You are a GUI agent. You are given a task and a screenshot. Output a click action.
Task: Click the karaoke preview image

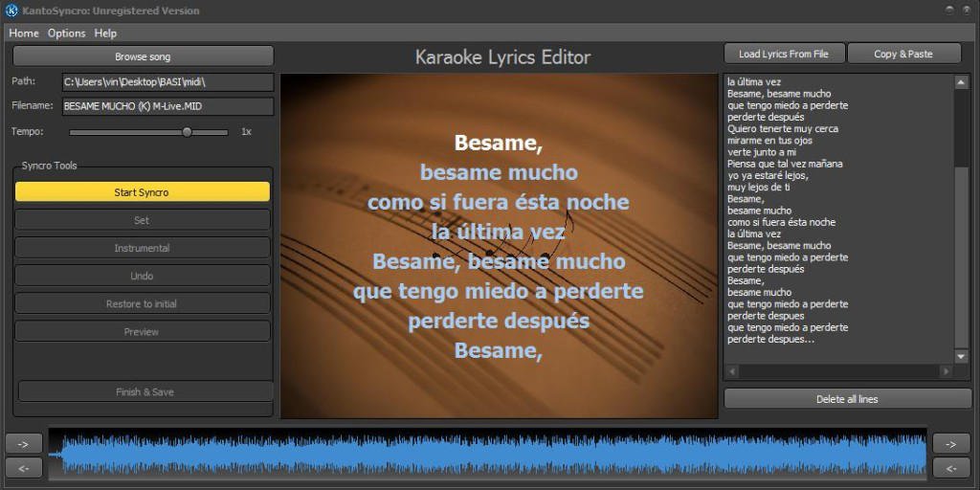click(499, 246)
